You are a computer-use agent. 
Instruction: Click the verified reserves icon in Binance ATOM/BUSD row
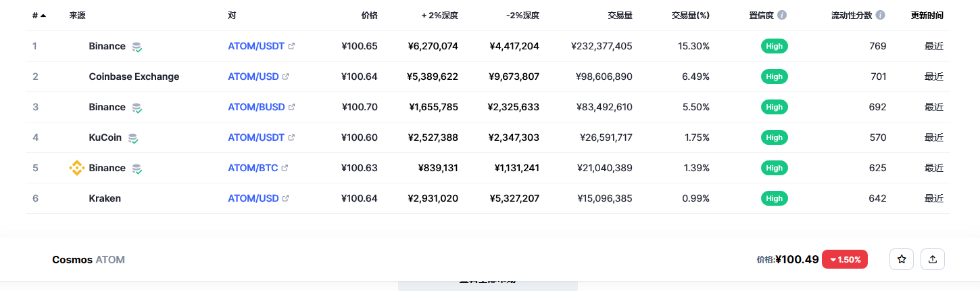[137, 108]
